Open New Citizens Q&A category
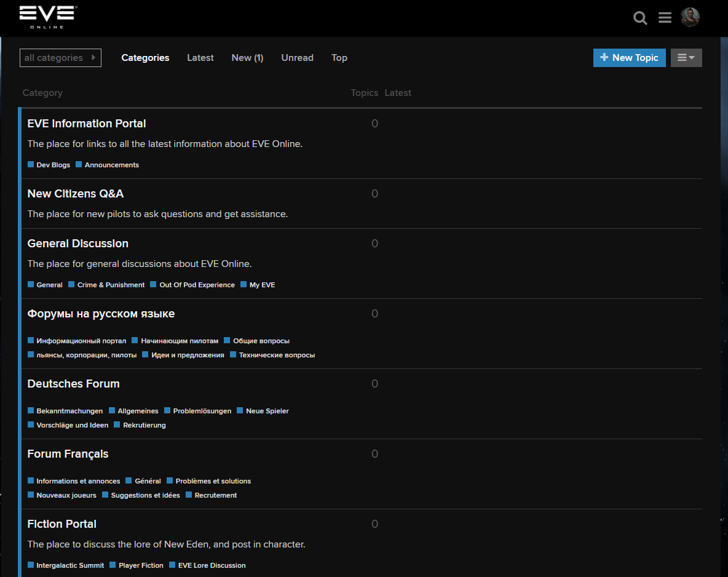Image resolution: width=728 pixels, height=577 pixels. pos(75,194)
